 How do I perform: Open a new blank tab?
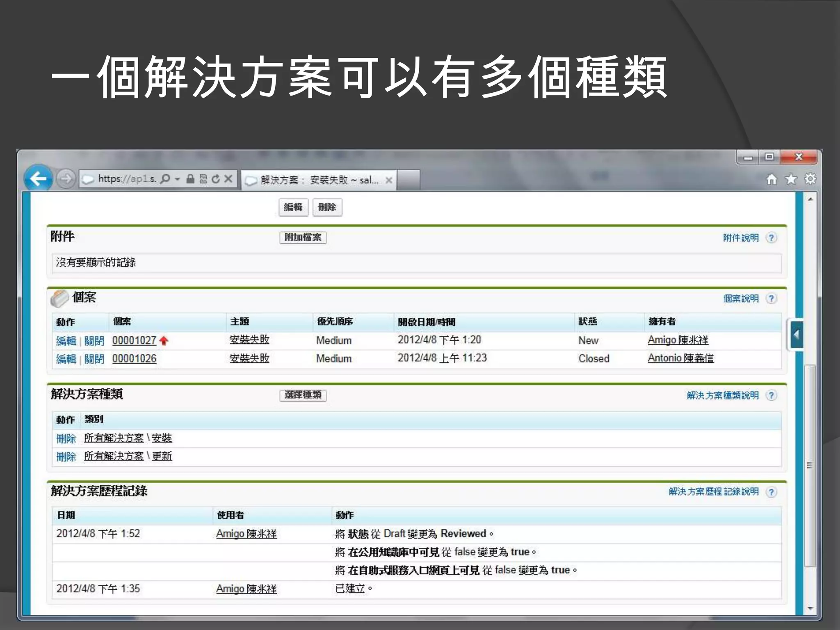click(408, 180)
